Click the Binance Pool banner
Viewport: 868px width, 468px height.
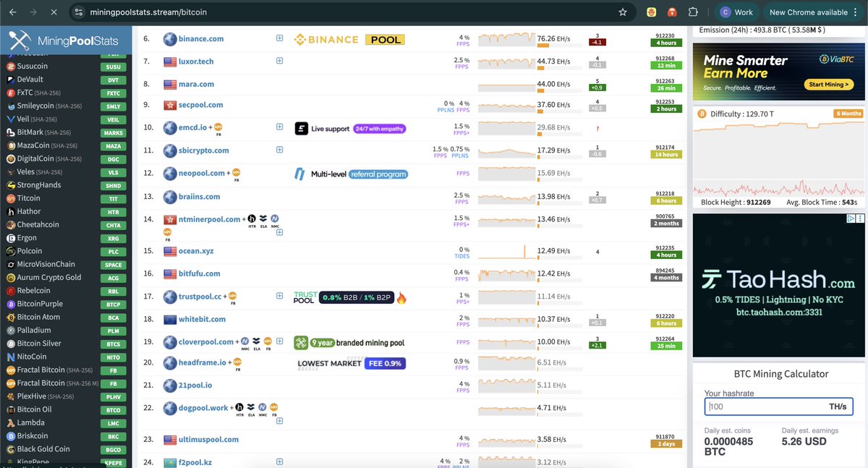pos(349,39)
